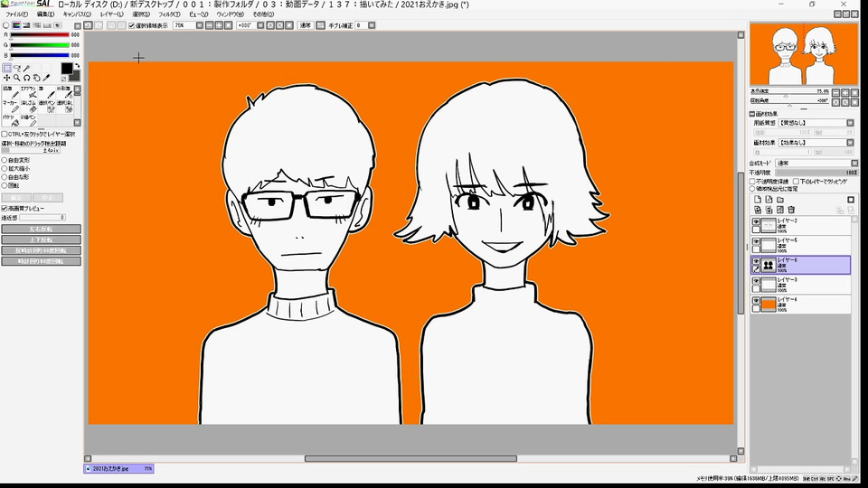Enable CTRL+left click layer selection checkbox
This screenshot has height=488, width=868.
point(5,135)
